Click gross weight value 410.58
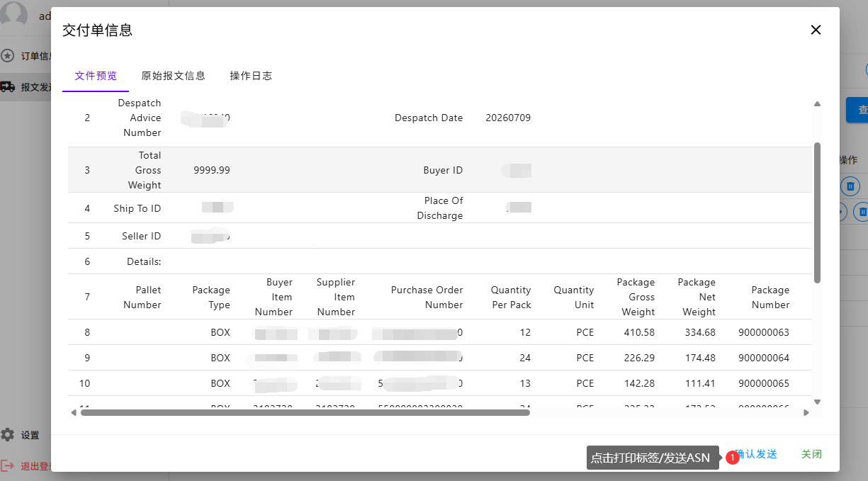 (638, 332)
